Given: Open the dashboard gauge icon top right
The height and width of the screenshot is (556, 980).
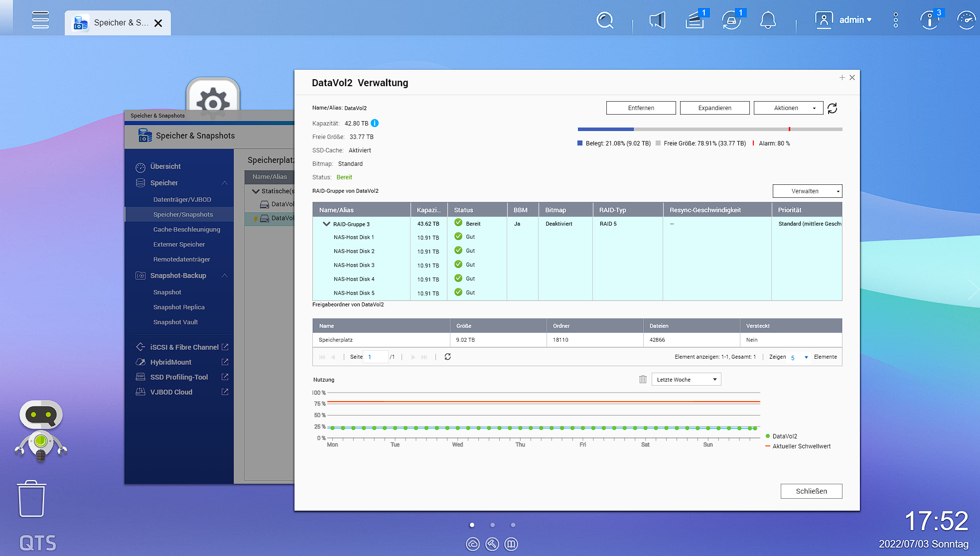Looking at the screenshot, I should coord(966,20).
